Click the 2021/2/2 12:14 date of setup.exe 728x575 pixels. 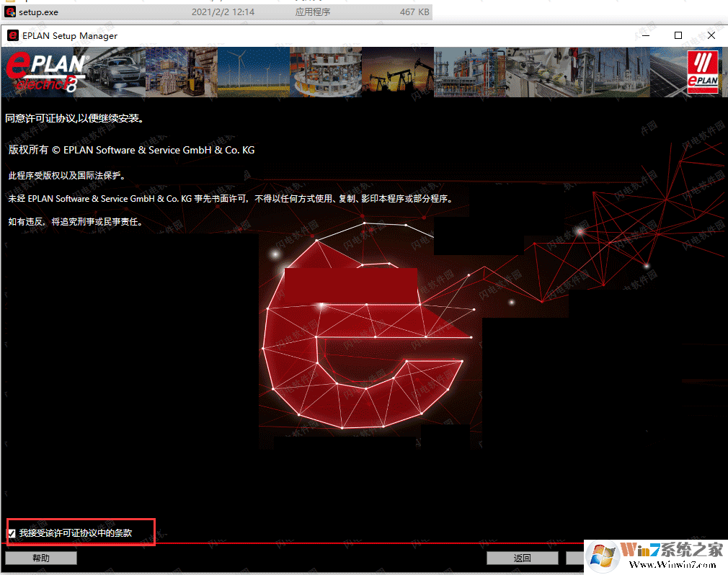(223, 12)
